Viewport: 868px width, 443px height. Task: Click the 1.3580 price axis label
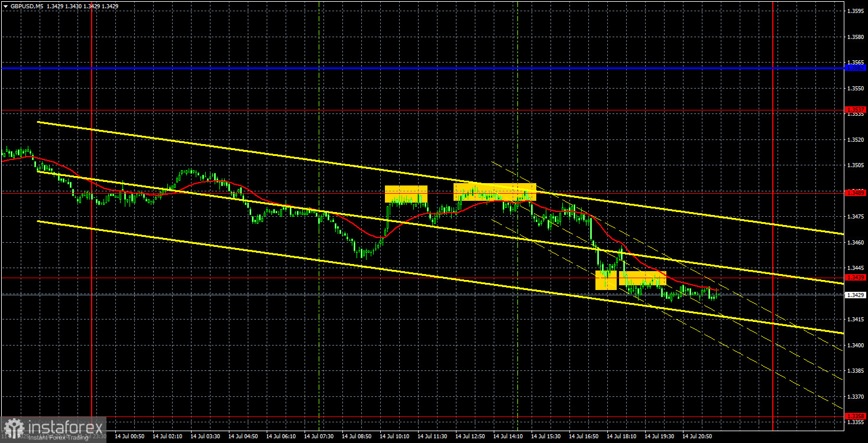coord(855,37)
